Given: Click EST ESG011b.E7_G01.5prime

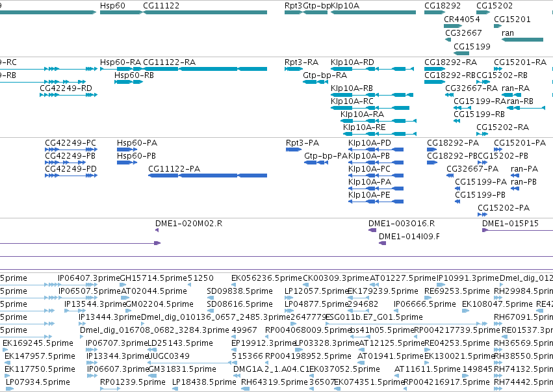Looking at the screenshot, I should pyautogui.click(x=374, y=317).
